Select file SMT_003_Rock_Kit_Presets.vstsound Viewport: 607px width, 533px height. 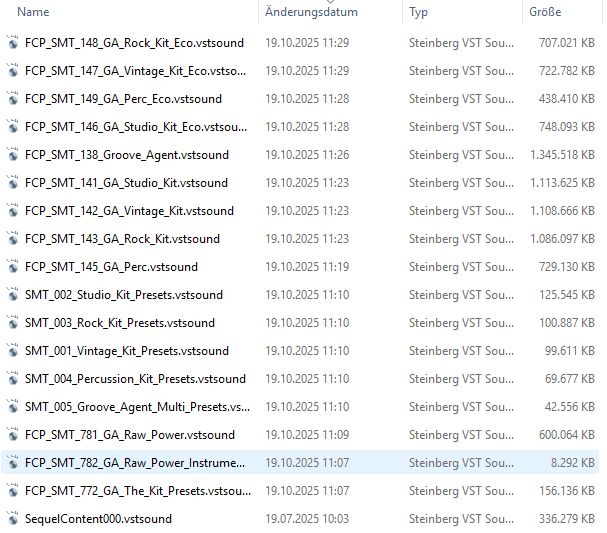tap(120, 323)
